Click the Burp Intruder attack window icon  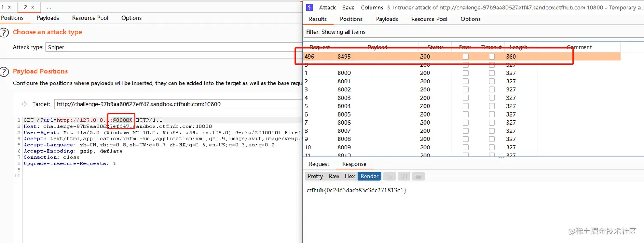pyautogui.click(x=310, y=7)
